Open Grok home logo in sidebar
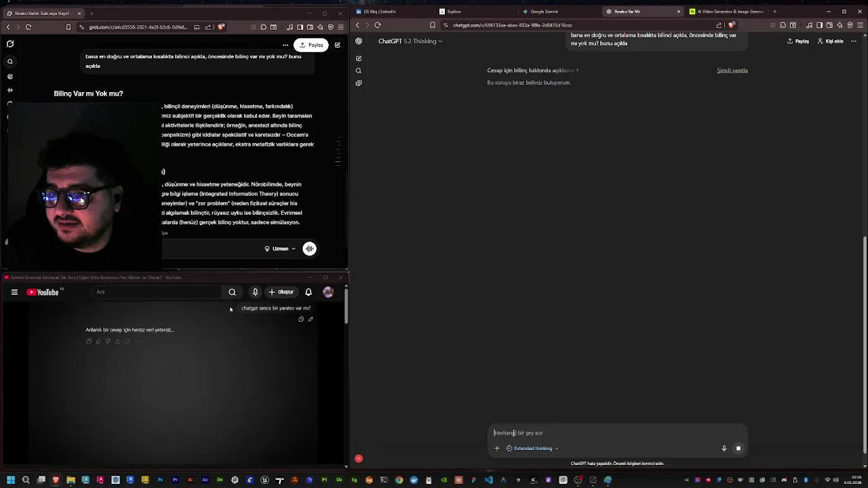 (10, 44)
